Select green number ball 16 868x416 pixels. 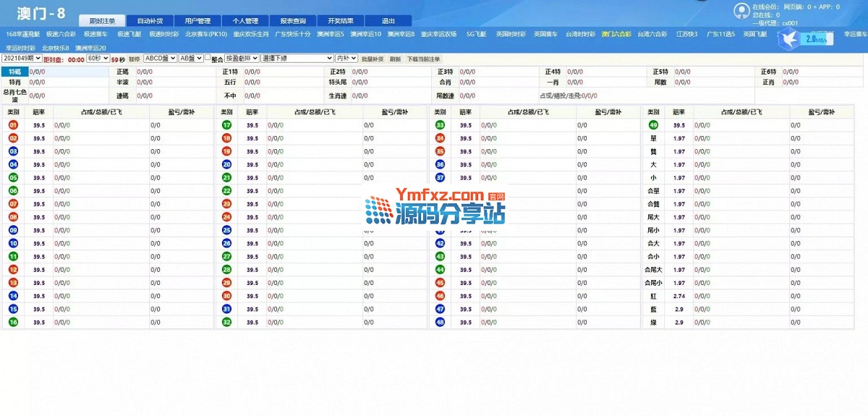point(13,322)
